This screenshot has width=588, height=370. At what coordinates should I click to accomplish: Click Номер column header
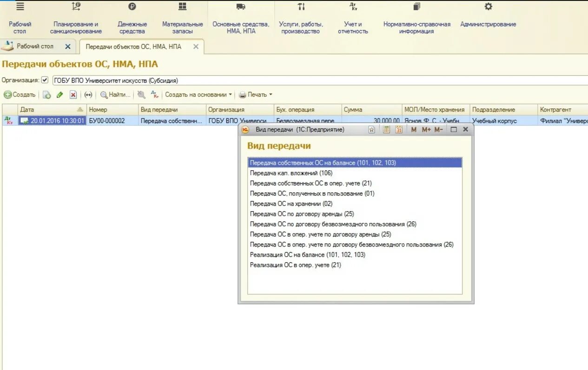(x=112, y=110)
